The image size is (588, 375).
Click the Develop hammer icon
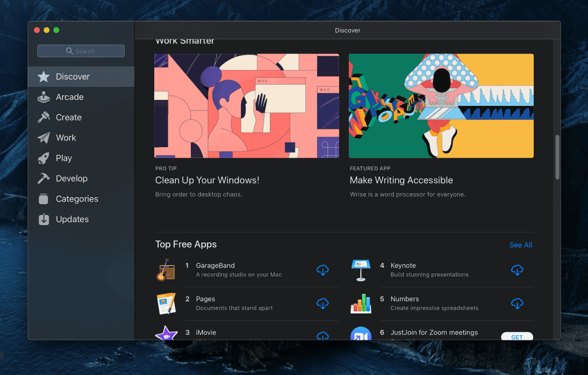point(44,178)
